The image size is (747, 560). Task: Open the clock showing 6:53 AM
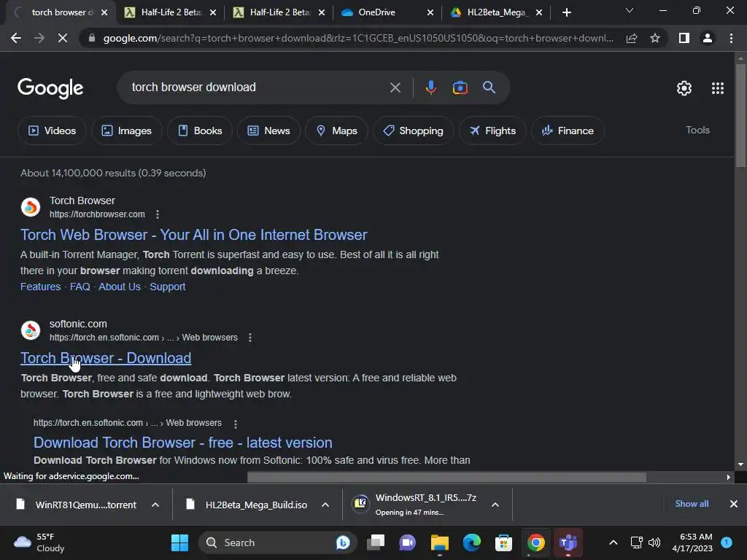click(x=693, y=542)
